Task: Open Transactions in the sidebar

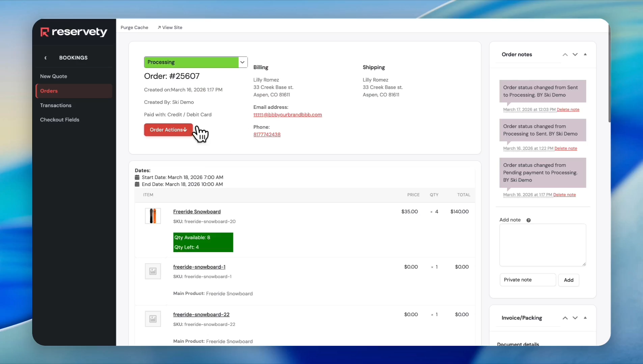Action: (56, 105)
